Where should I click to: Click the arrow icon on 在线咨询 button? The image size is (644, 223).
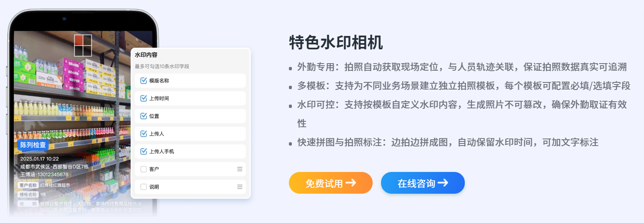[443, 183]
